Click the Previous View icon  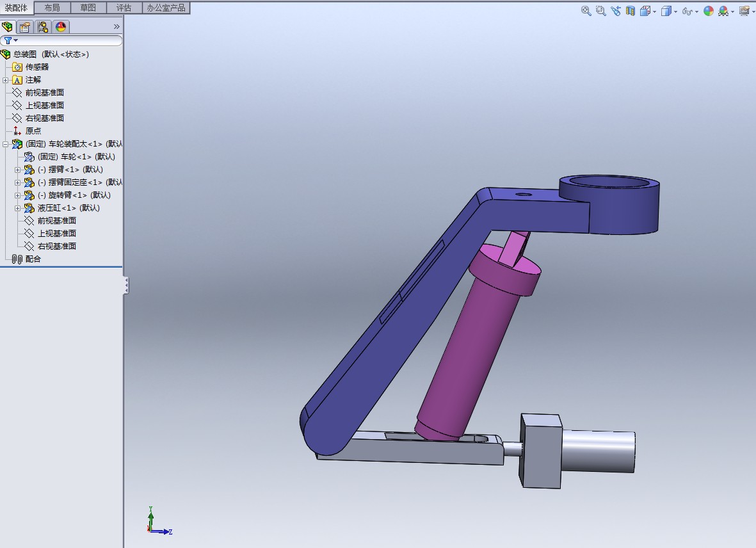(616, 11)
